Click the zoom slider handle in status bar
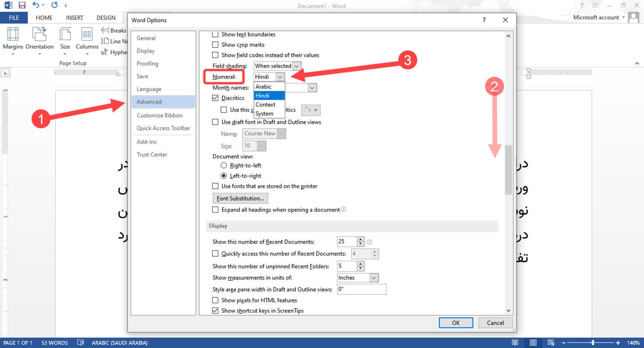The width and height of the screenshot is (644, 348). (593, 343)
